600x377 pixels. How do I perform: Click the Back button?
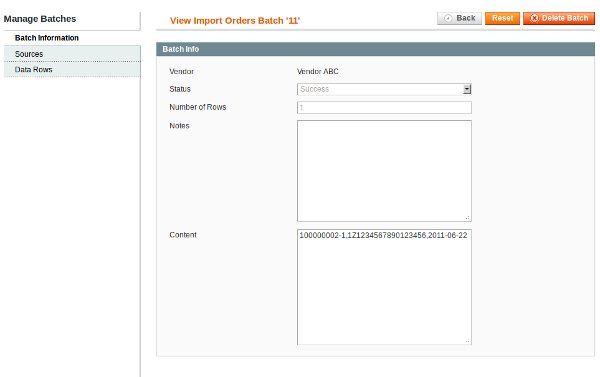pyautogui.click(x=459, y=18)
